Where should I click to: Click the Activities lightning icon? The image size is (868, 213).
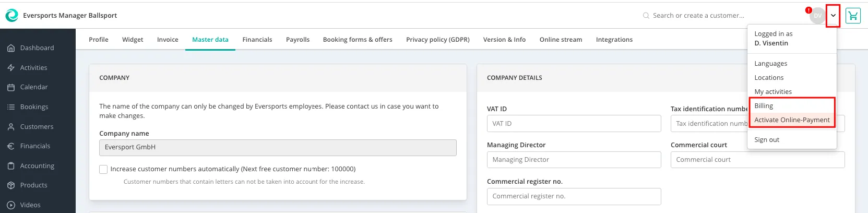[x=11, y=68]
